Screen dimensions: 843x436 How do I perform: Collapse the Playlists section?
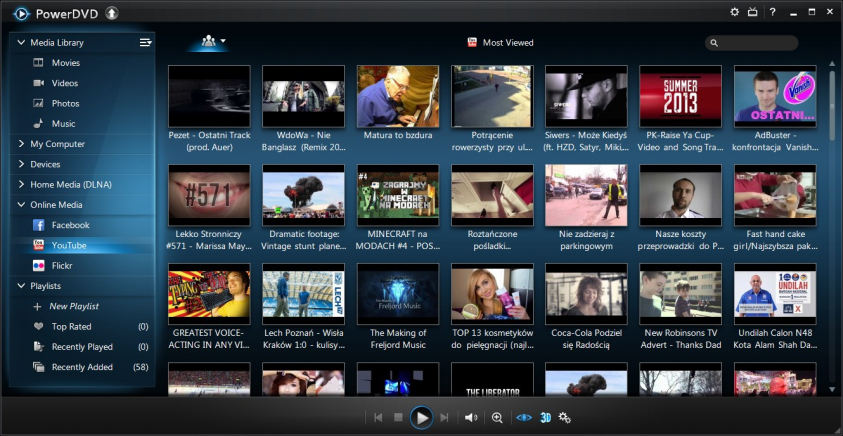[x=22, y=286]
